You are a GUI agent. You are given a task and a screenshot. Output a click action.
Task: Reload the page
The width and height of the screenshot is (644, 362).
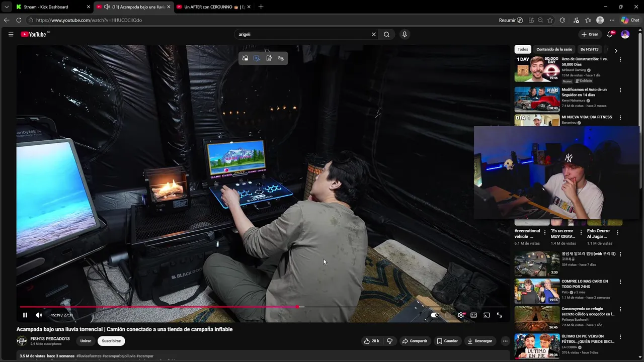coord(19,20)
